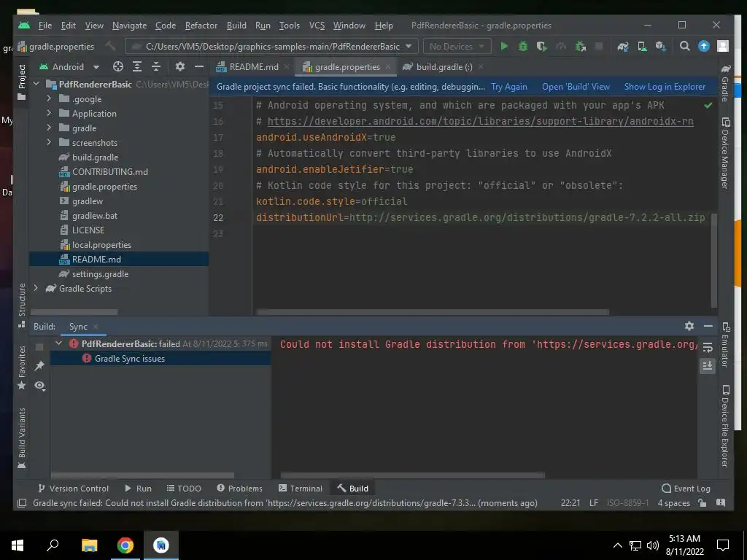Screen dimensions: 747x560
Task: Open the File menu
Action: click(44, 26)
